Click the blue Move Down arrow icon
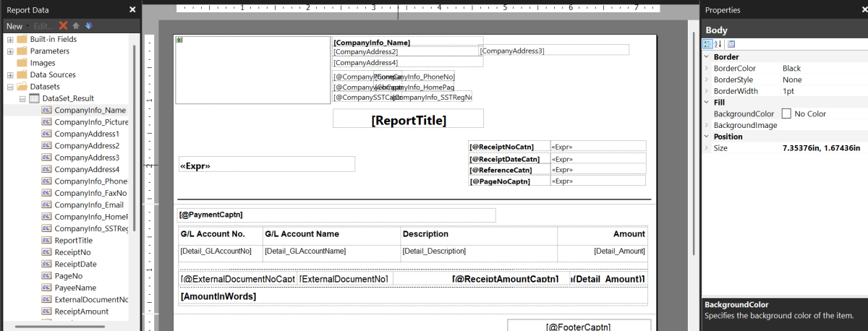Viewport: 868px width, 331px height. tap(88, 26)
